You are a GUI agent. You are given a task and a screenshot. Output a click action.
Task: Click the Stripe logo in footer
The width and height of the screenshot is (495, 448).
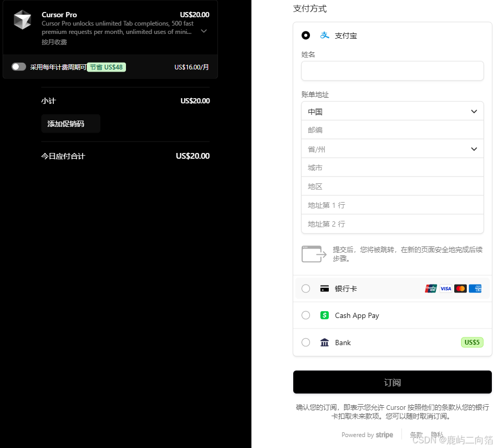(x=384, y=435)
